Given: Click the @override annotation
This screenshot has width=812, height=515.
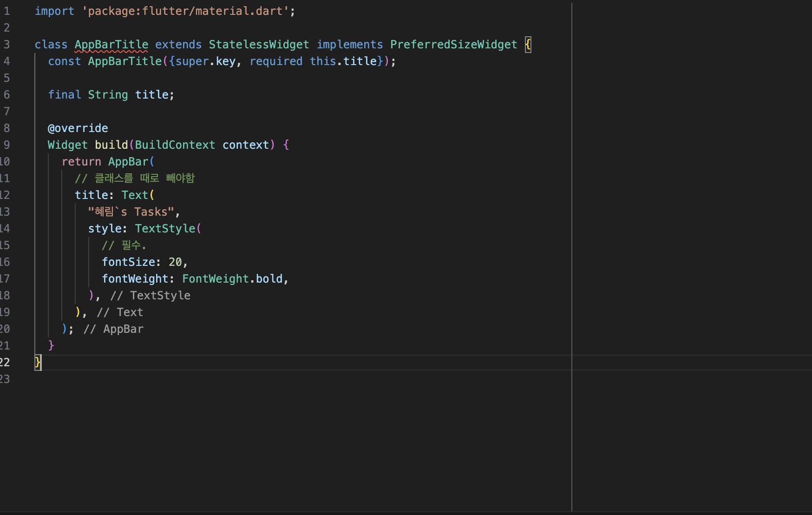Looking at the screenshot, I should (78, 128).
